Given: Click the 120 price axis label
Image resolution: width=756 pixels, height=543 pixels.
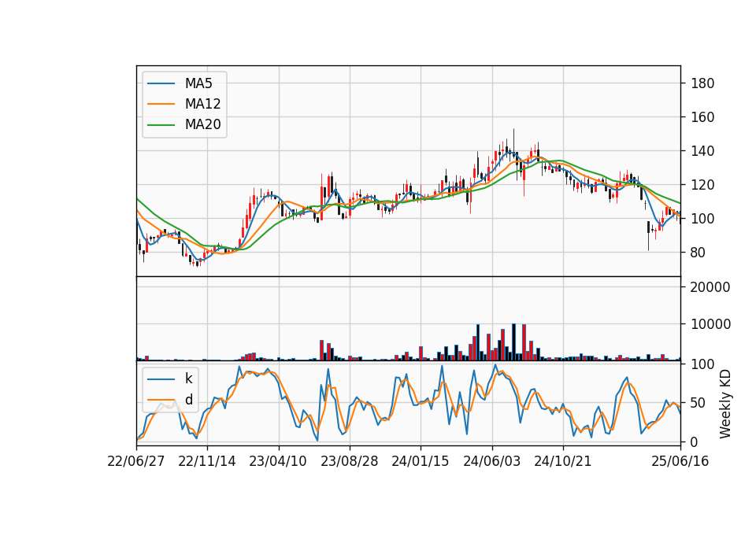Looking at the screenshot, I should coord(702,184).
